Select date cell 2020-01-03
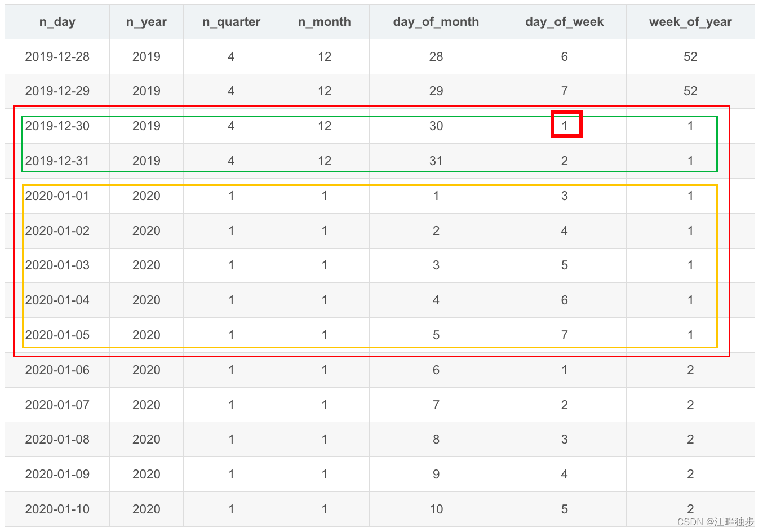Screen dimensions: 763x532 57,265
